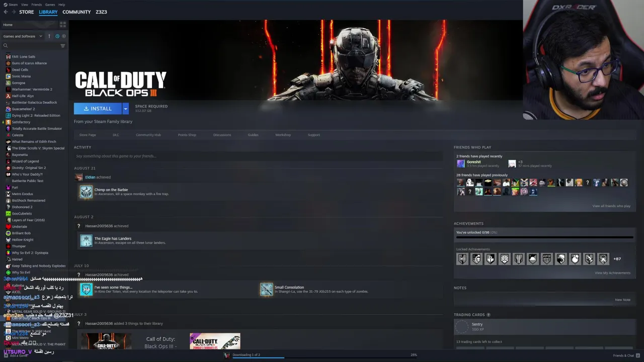
Task: Open Zombies Chronicles DLC thumbnail
Action: (x=215, y=341)
